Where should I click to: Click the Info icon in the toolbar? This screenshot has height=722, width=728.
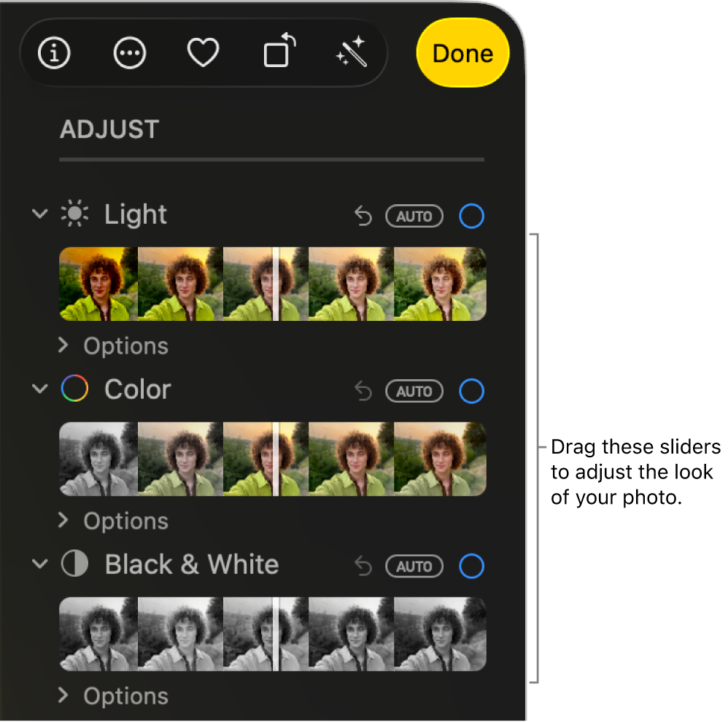[x=53, y=53]
